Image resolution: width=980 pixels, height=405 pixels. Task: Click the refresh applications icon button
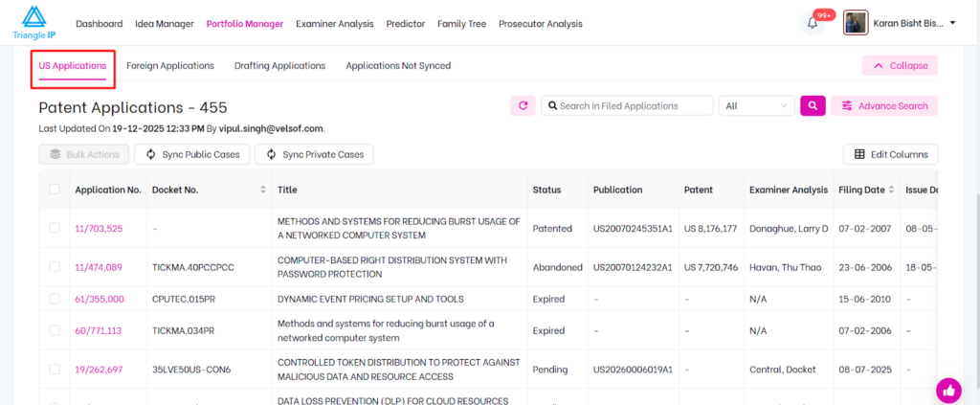(523, 106)
